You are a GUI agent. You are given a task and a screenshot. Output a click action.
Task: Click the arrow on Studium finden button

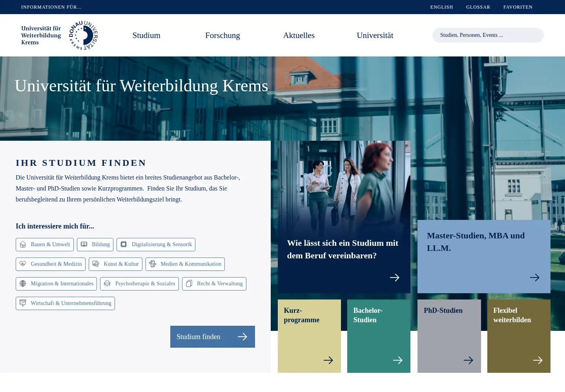[242, 337]
